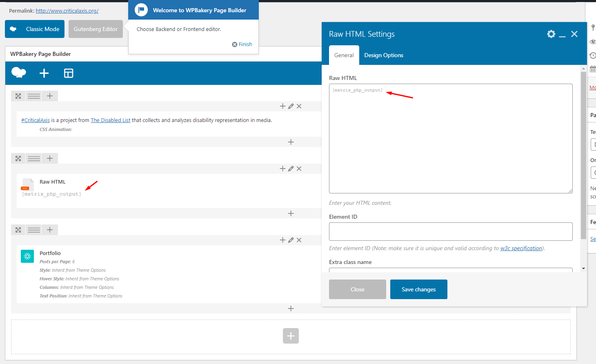The width and height of the screenshot is (596, 364).
Task: Click the Posts per Page: 6 text
Action: (x=57, y=262)
